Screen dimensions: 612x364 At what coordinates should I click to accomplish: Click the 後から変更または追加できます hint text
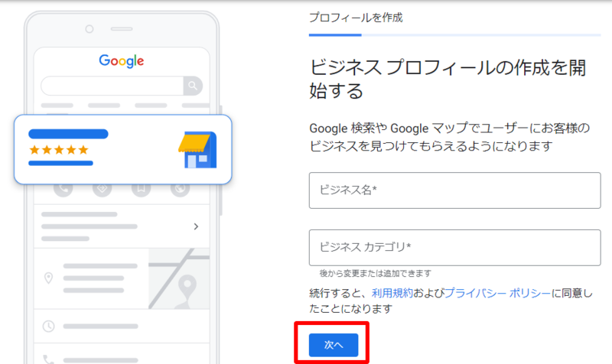(x=376, y=274)
